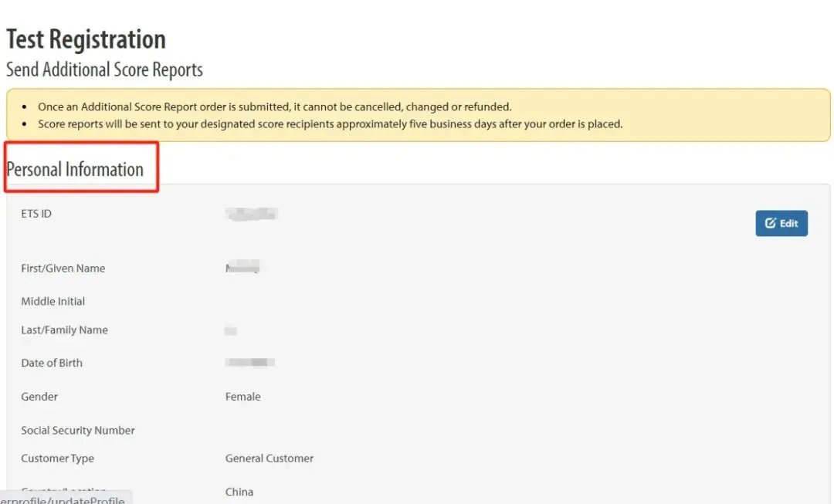This screenshot has width=834, height=504.
Task: Click the Social Security Number label
Action: (77, 431)
